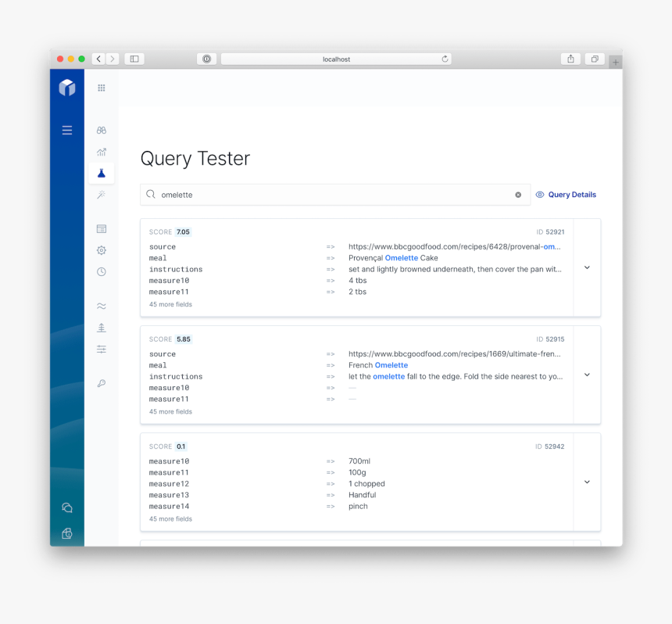Open the documents list icon

click(101, 229)
